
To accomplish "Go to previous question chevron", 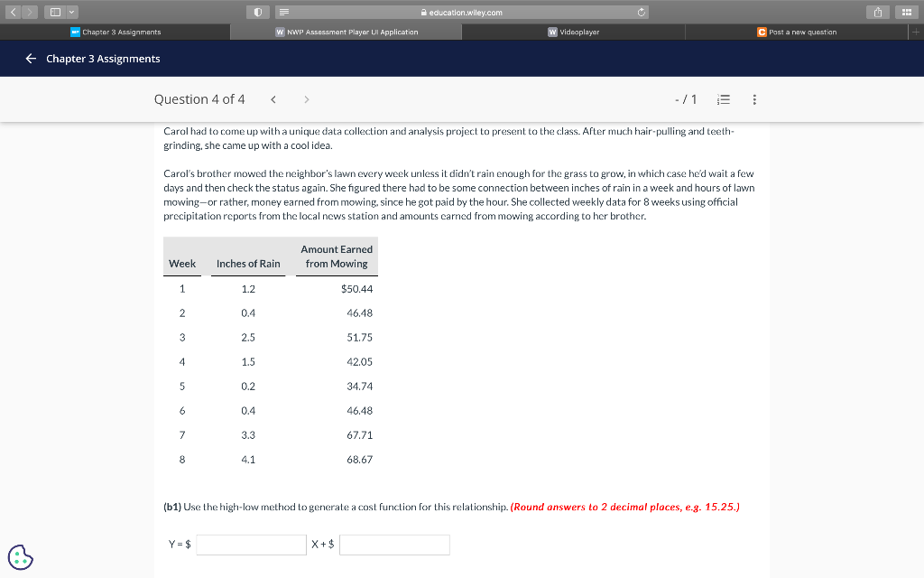I will pyautogui.click(x=273, y=99).
